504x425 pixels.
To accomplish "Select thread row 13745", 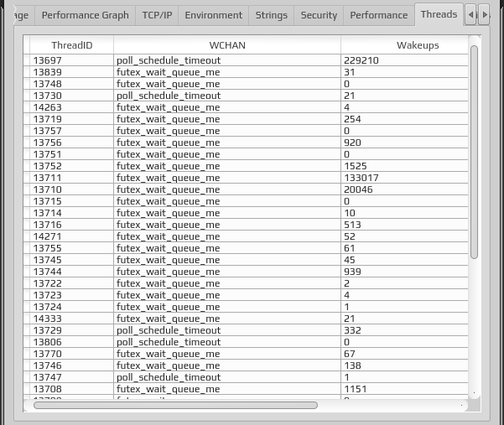I will tap(246, 260).
